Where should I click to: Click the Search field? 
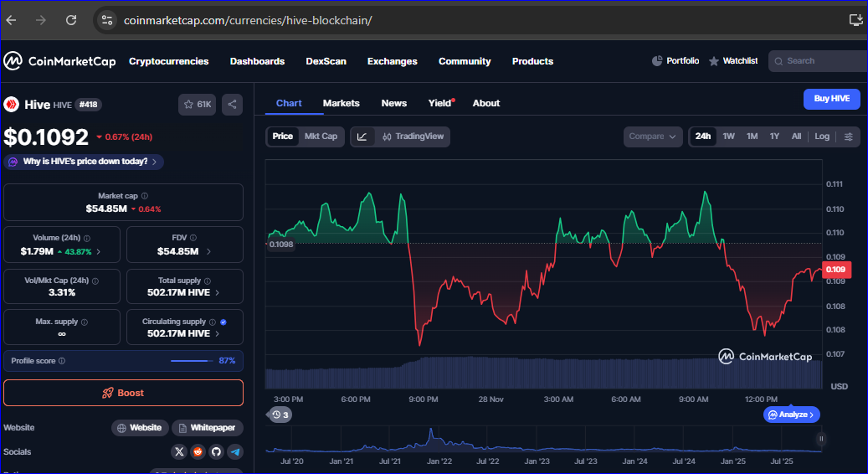(x=818, y=61)
